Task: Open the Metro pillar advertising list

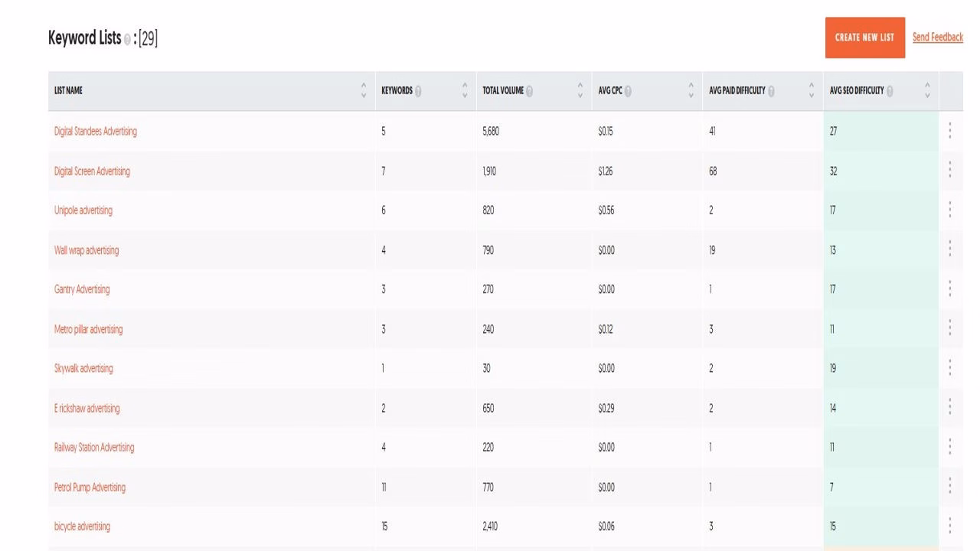Action: click(x=88, y=329)
